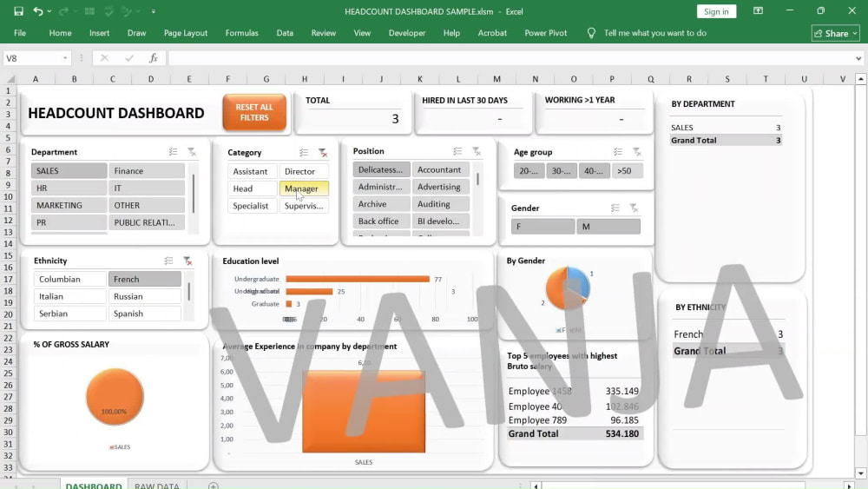The width and height of the screenshot is (868, 489).
Task: Save workbook with the Save icon
Action: click(x=18, y=11)
